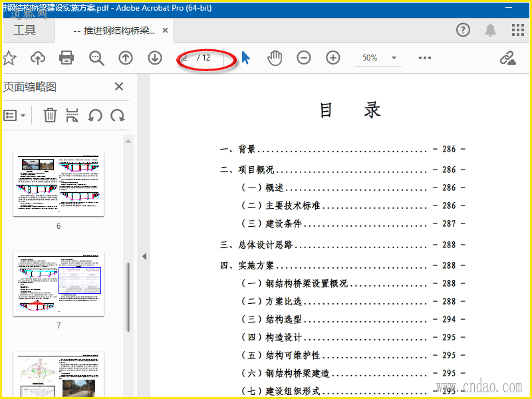Click the page number 294 in contents
Viewport: 532px width, 399px height.
pyautogui.click(x=449, y=319)
